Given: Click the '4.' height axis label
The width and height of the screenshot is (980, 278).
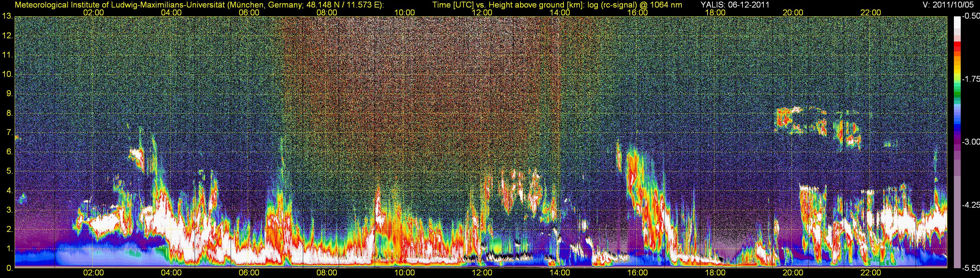Looking at the screenshot, I should click(x=9, y=191).
